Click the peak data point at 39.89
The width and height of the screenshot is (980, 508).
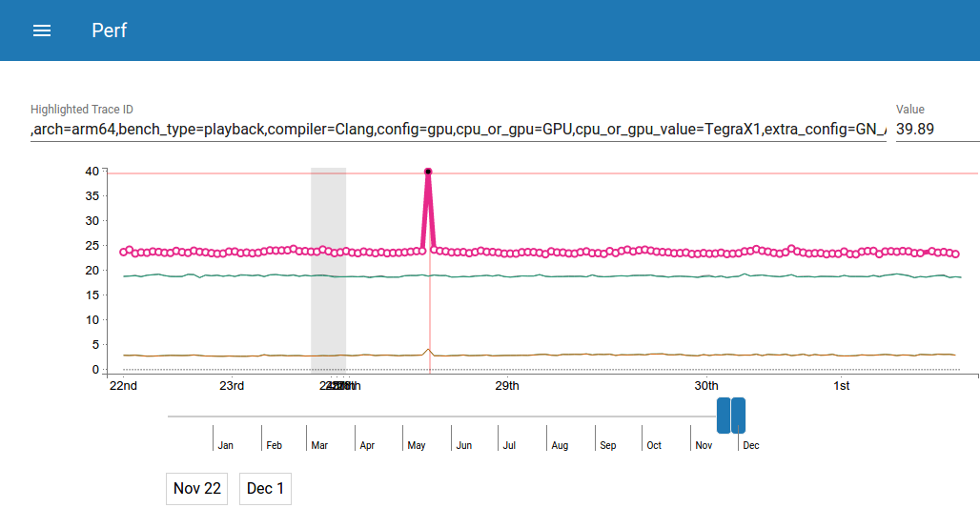point(428,172)
